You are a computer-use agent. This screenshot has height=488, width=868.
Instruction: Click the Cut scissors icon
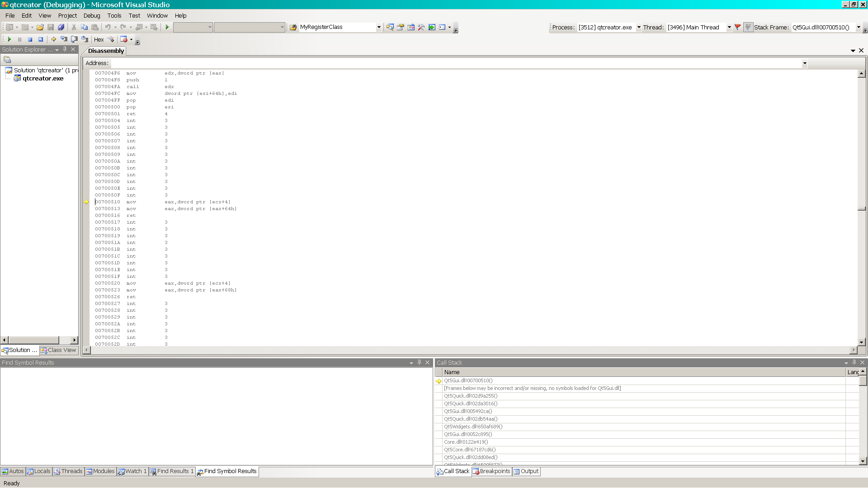[x=74, y=28]
